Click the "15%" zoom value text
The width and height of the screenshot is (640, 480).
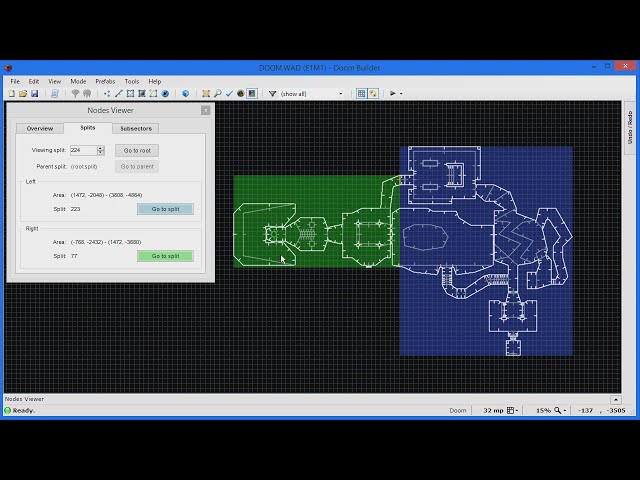543,411
